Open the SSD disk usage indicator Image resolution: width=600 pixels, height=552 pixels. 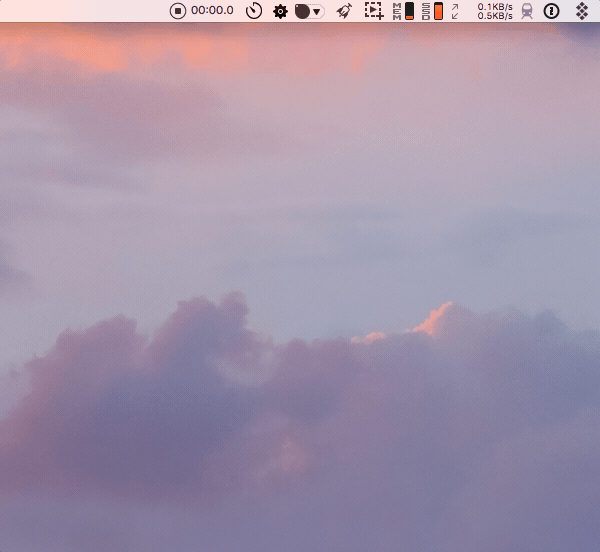point(432,11)
